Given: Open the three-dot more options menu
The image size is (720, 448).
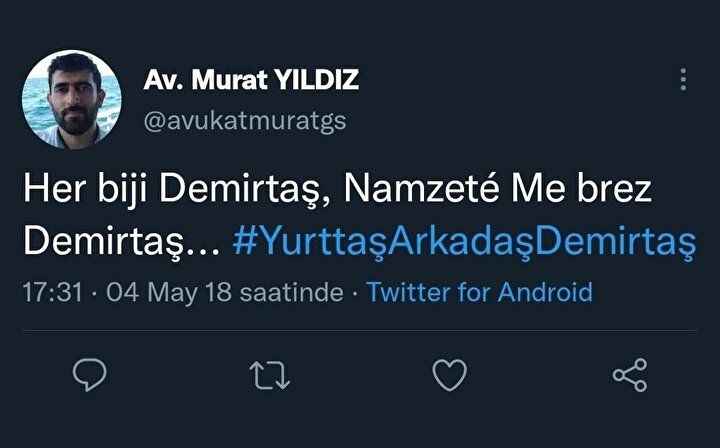Looking at the screenshot, I should [683, 80].
